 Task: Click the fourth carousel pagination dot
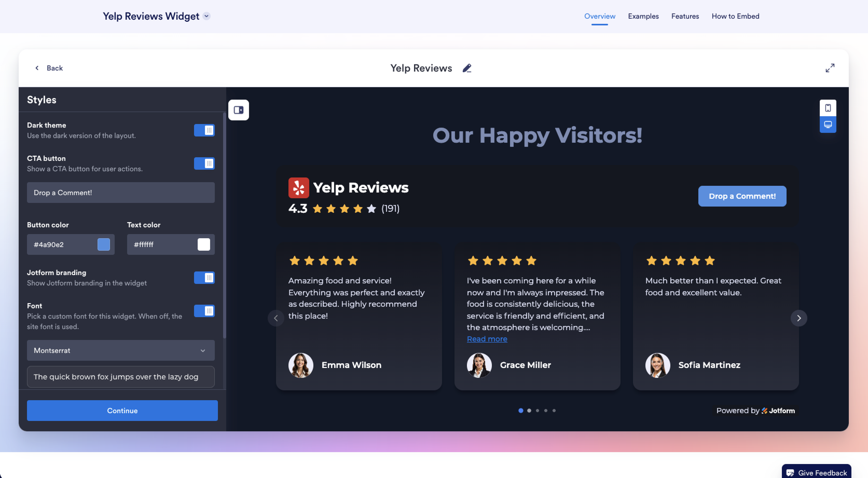point(546,410)
